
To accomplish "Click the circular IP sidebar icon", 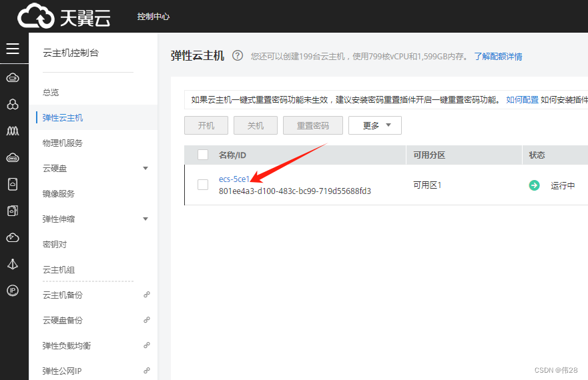I will (x=13, y=291).
